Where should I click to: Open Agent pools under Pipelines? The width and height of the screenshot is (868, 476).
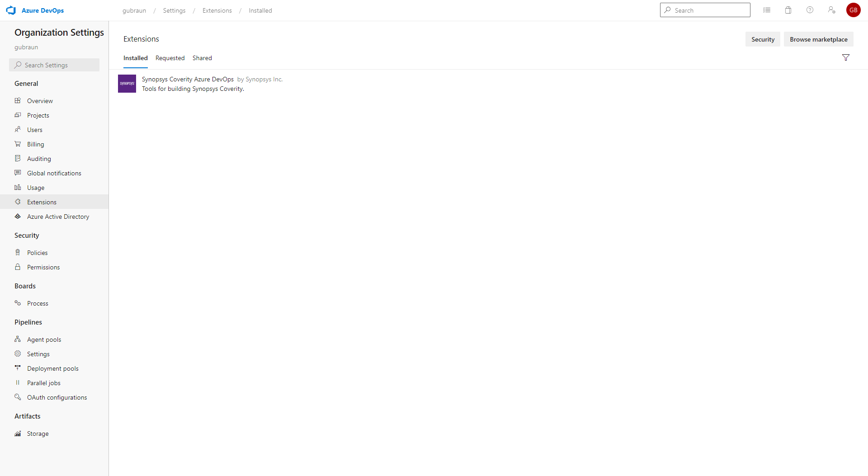point(44,339)
